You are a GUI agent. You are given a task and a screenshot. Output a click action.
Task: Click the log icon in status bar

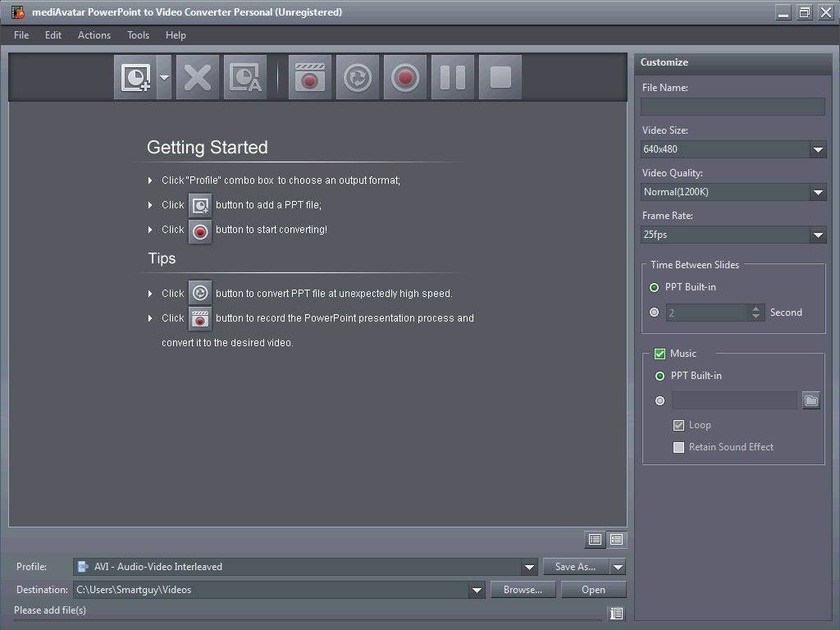(617, 613)
